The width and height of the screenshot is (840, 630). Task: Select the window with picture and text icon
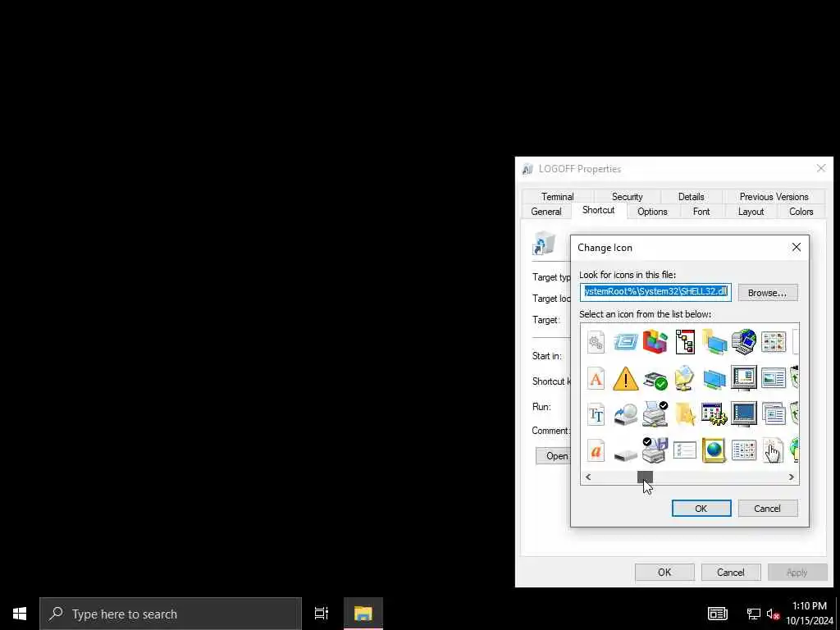[773, 378]
